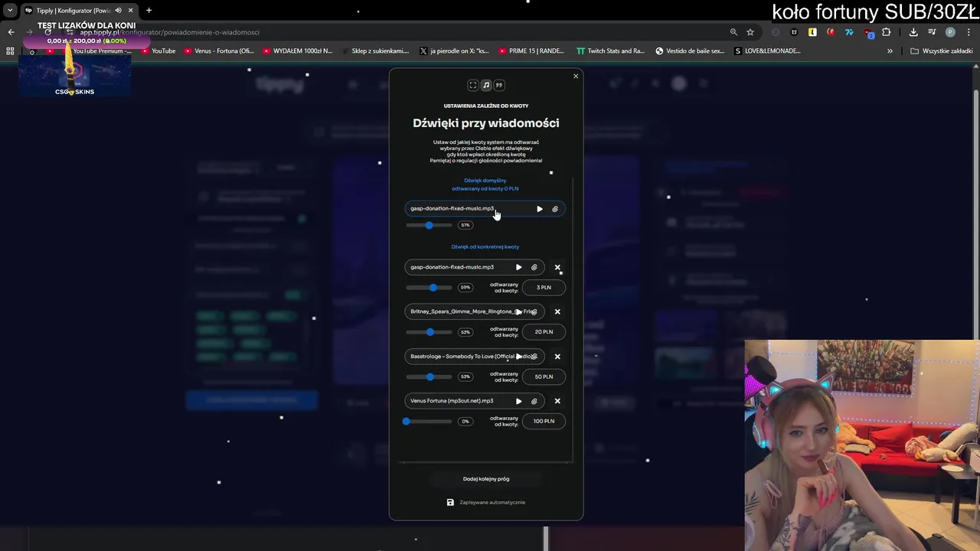The image size is (980, 551).
Task: Edit the 20 PLN amount field
Action: tap(544, 332)
